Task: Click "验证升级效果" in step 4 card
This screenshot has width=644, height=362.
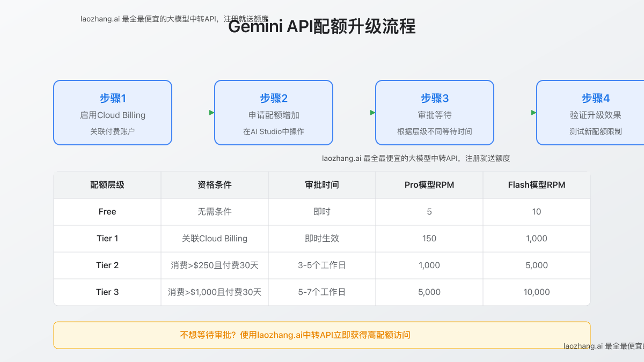Action: click(596, 115)
